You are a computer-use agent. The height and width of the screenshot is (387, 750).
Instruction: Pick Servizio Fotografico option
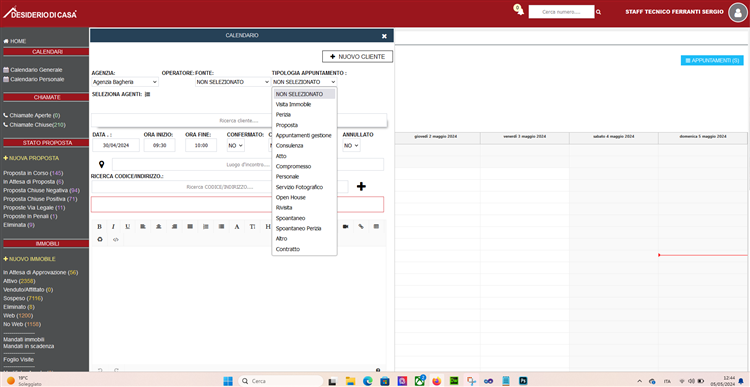tap(299, 187)
